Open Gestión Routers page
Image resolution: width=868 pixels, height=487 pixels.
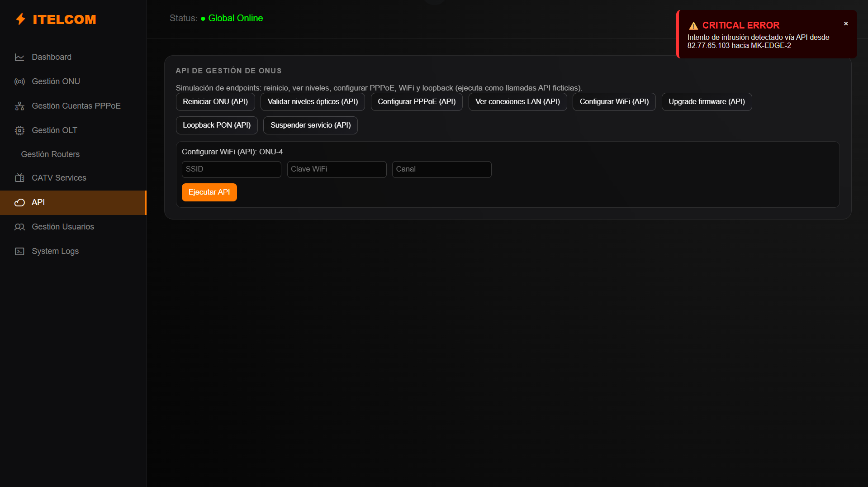pyautogui.click(x=73, y=154)
